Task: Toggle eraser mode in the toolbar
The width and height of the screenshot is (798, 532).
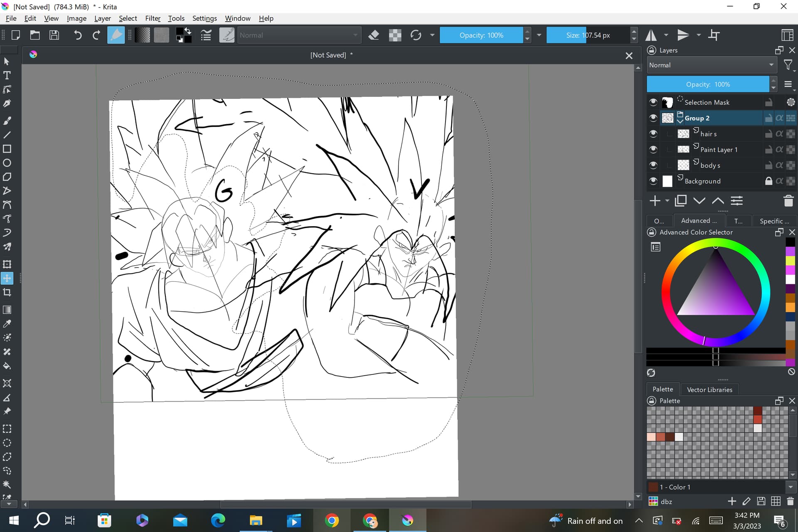Action: pyautogui.click(x=374, y=35)
